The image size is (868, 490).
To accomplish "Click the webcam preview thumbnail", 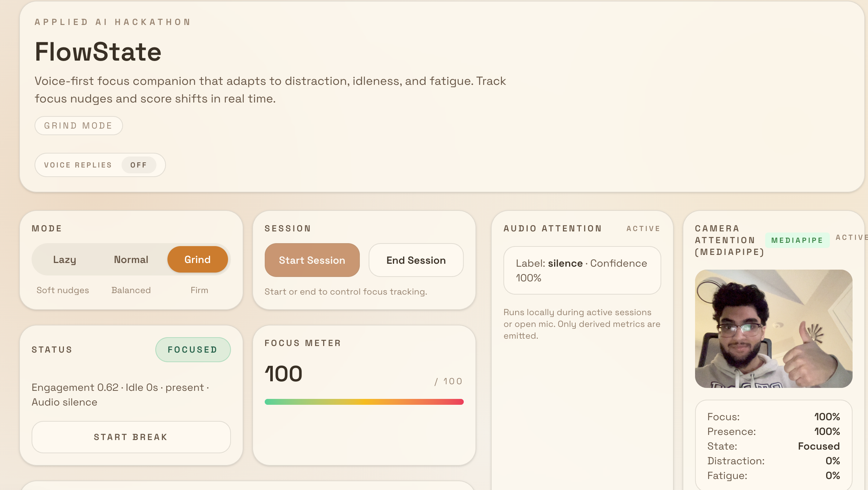I will tap(773, 329).
